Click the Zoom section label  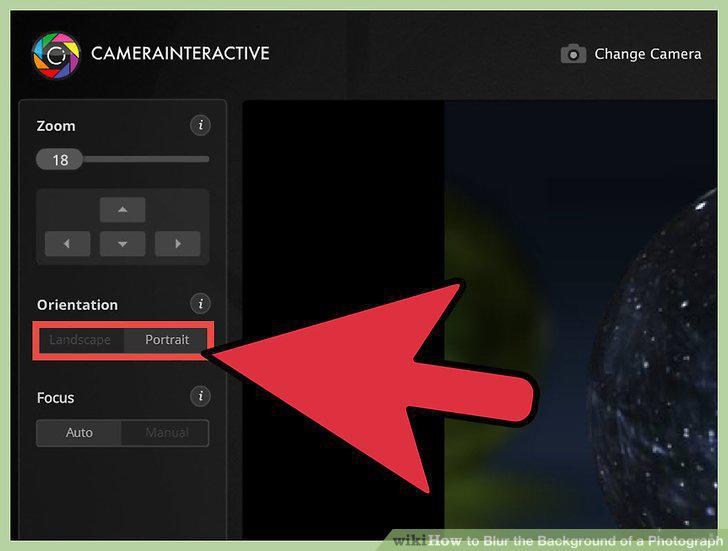(x=56, y=126)
